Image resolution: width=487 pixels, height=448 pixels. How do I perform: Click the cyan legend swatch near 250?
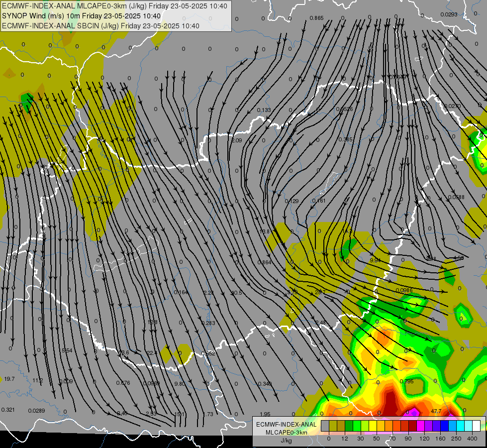tap(461, 426)
